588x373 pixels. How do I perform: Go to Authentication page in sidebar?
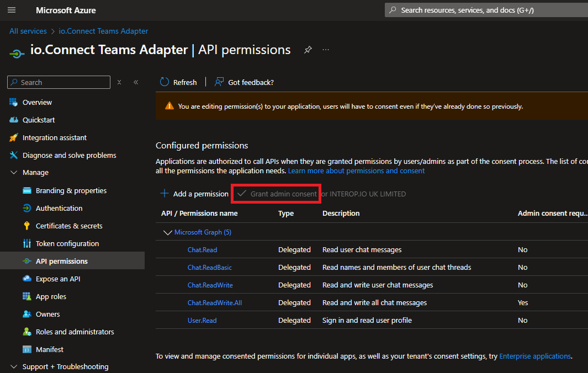[59, 208]
